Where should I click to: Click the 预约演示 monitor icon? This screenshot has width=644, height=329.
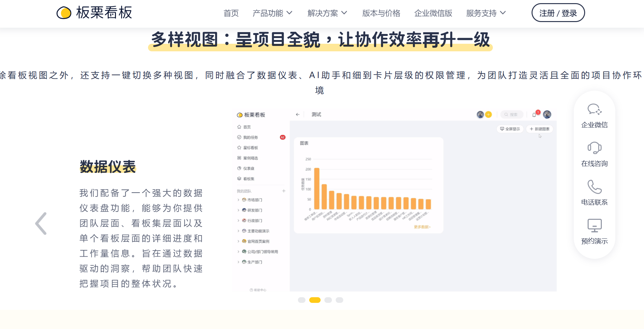click(594, 225)
